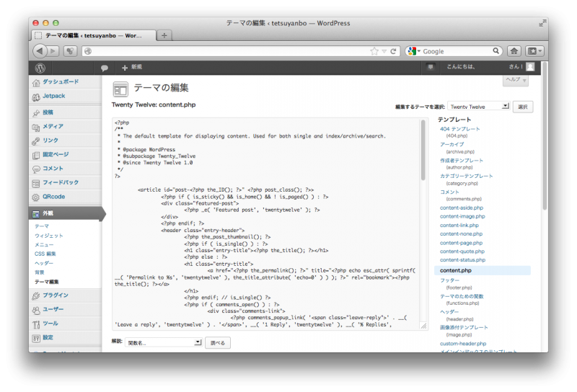Open content-page.php file
The height and width of the screenshot is (392, 577).
(461, 243)
